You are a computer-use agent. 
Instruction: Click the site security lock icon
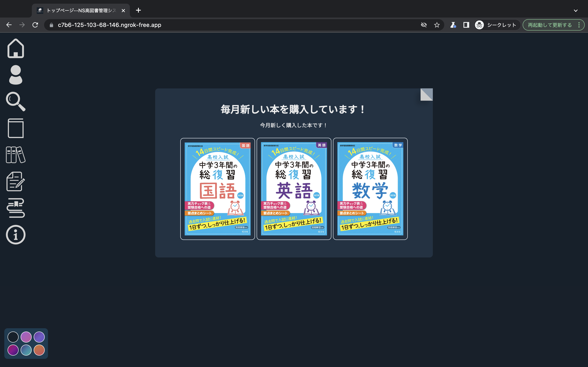pos(51,25)
